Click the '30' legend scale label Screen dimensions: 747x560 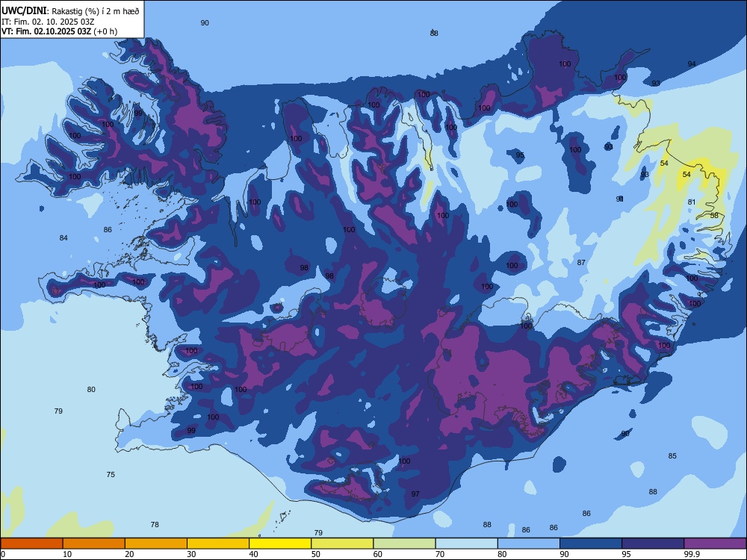191,554
